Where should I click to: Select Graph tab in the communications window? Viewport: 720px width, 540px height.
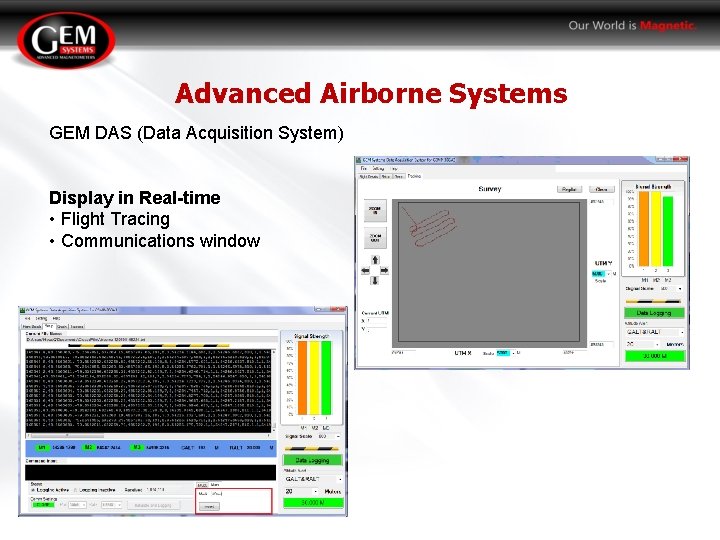click(x=62, y=326)
